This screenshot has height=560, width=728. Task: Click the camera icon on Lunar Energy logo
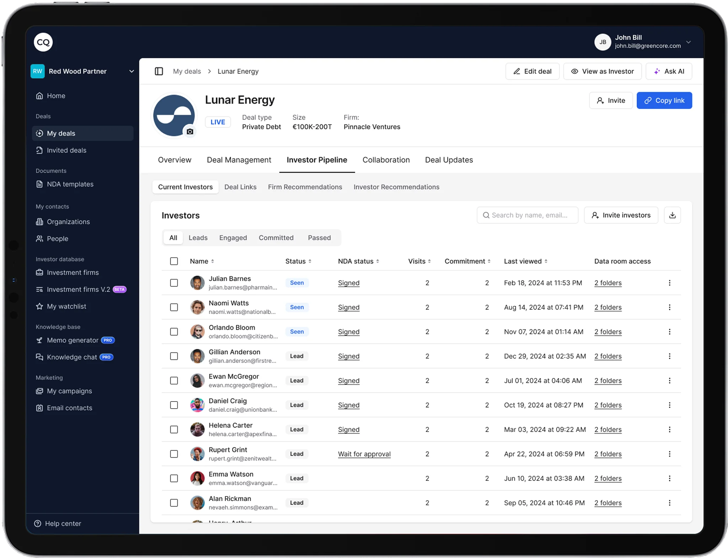click(x=190, y=131)
